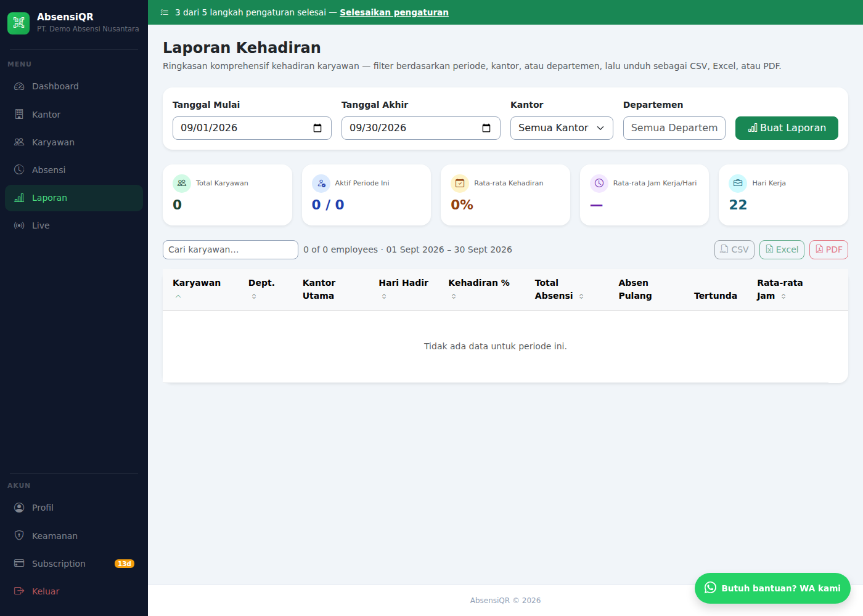This screenshot has width=863, height=616.
Task: Export the report as Excel
Action: point(782,249)
